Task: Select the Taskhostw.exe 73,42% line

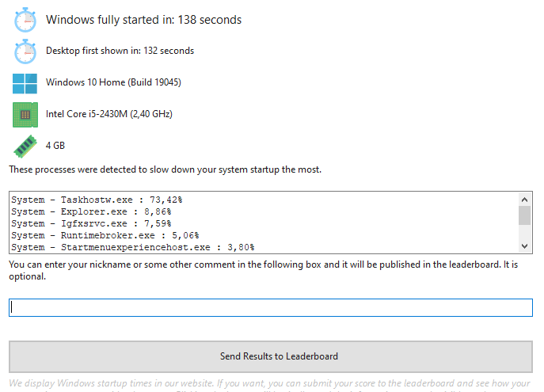Action: tap(97, 200)
